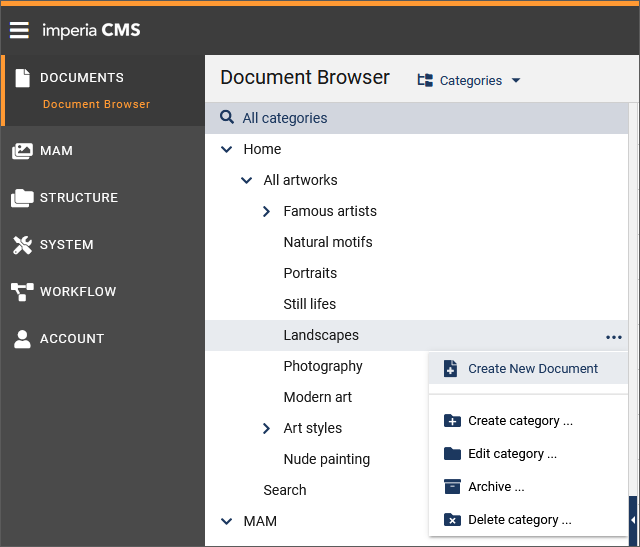This screenshot has width=640, height=547.
Task: Open the SYSTEM sidebar section
Action: pyautogui.click(x=67, y=245)
